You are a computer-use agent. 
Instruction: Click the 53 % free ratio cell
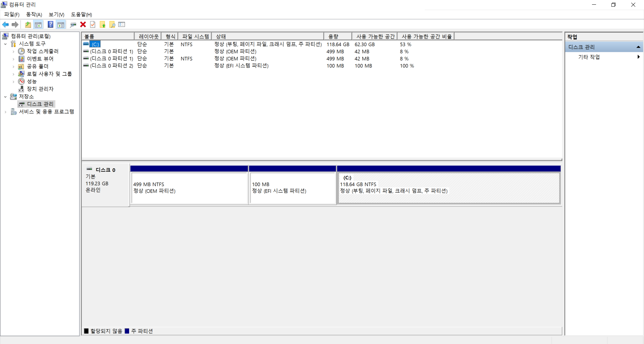pyautogui.click(x=406, y=44)
